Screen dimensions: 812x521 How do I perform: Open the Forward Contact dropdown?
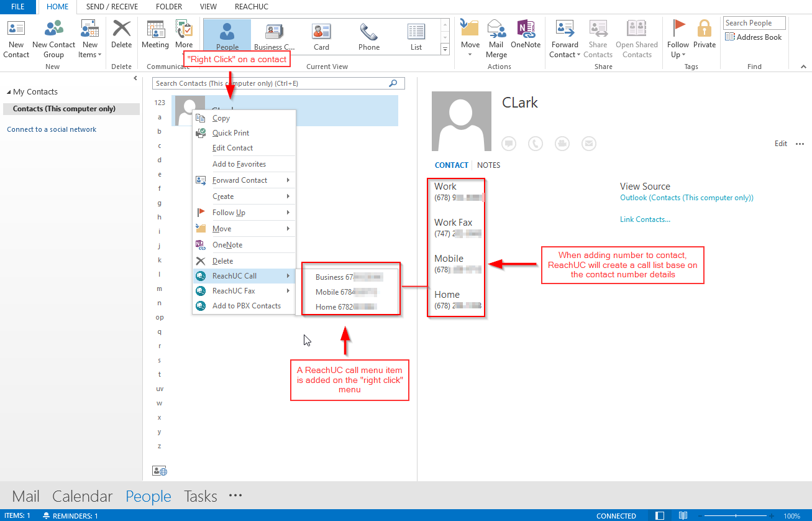pos(565,39)
